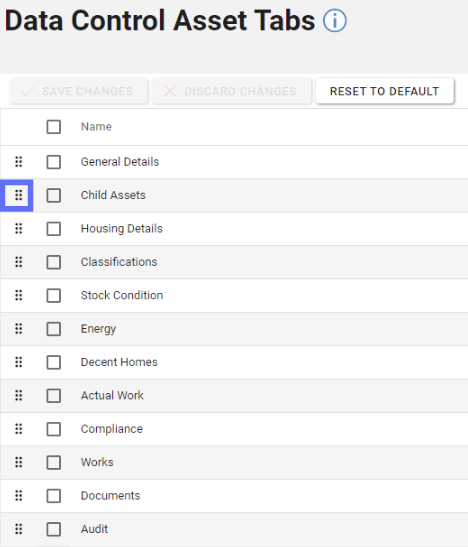The image size is (468, 547).
Task: Select the Works row checkbox
Action: click(54, 463)
